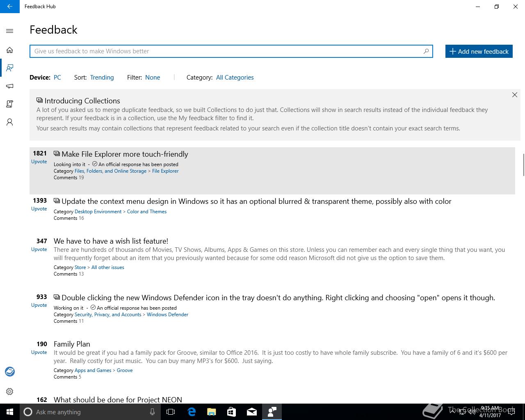
Task: Click Add new feedback button
Action: 479,51
